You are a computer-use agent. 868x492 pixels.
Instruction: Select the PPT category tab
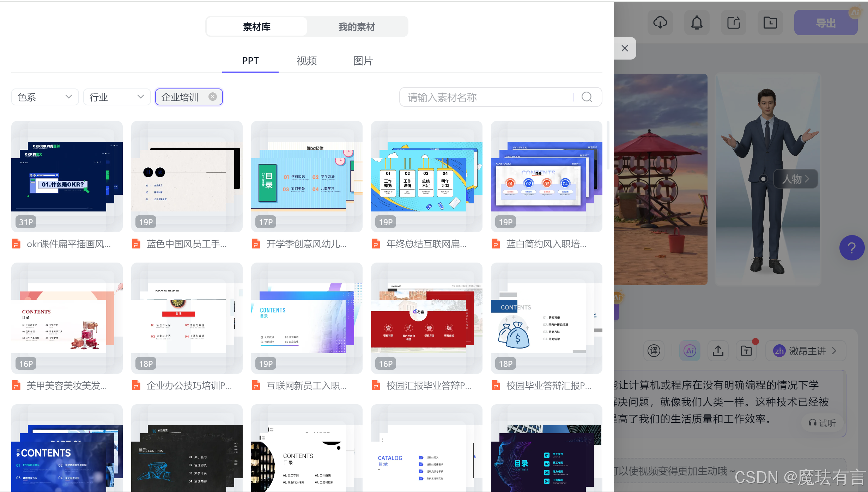point(250,61)
